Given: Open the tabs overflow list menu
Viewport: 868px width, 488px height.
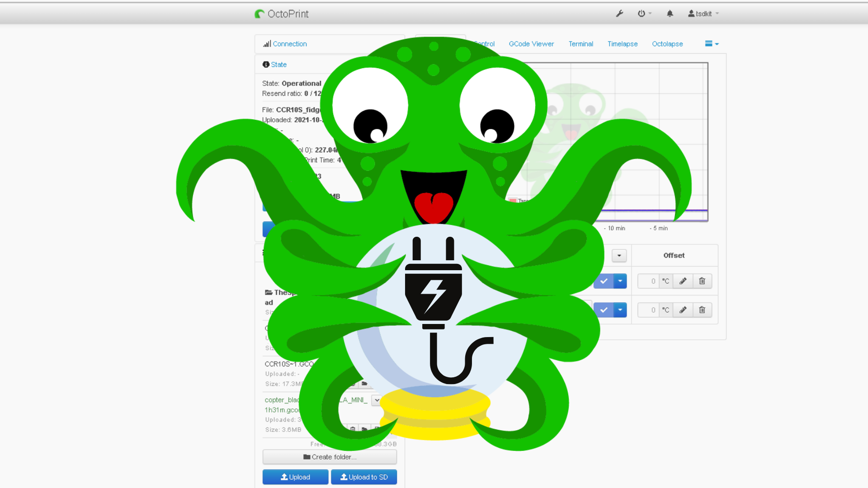Looking at the screenshot, I should [712, 44].
